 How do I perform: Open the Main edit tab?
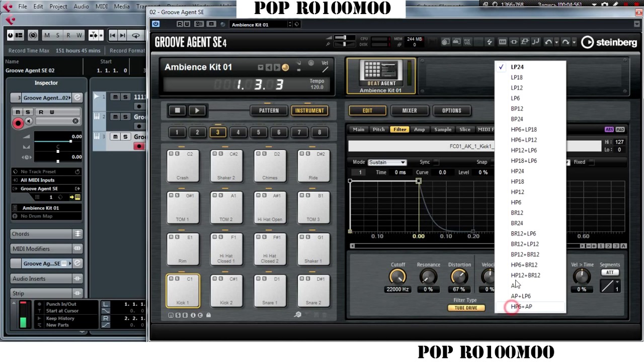click(358, 129)
